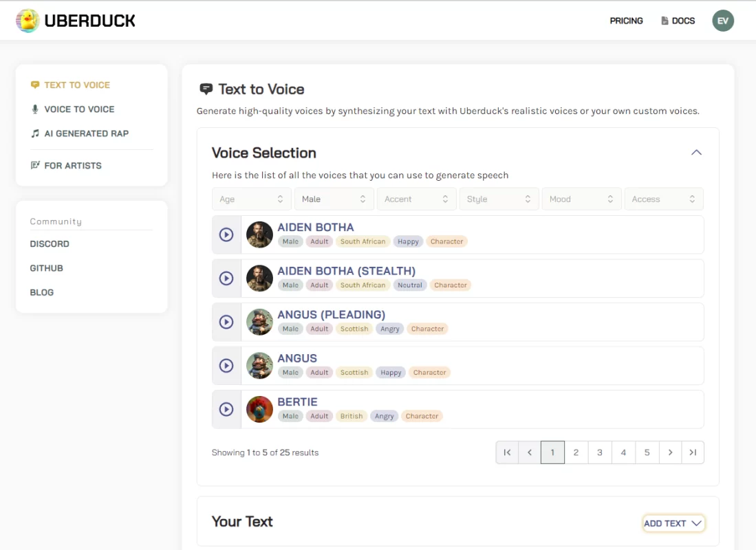Open the Age filter dropdown

[252, 199]
